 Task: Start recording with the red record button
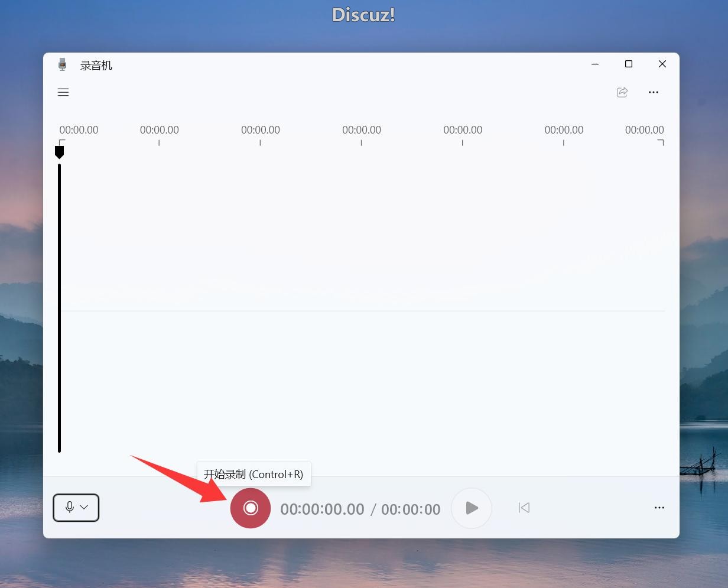pyautogui.click(x=251, y=508)
